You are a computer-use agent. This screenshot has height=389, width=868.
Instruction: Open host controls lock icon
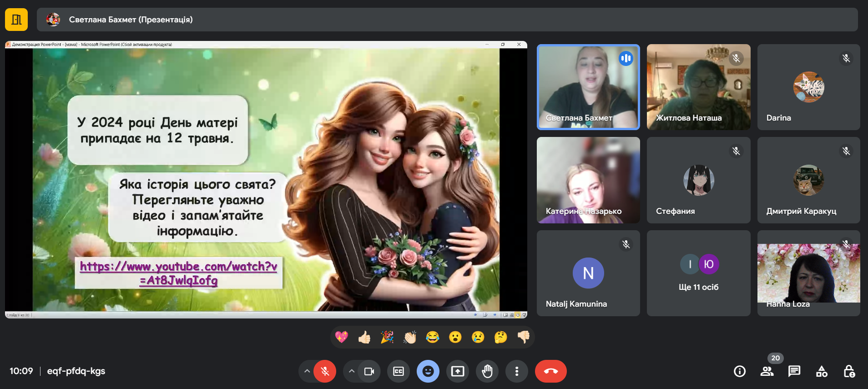pyautogui.click(x=849, y=371)
